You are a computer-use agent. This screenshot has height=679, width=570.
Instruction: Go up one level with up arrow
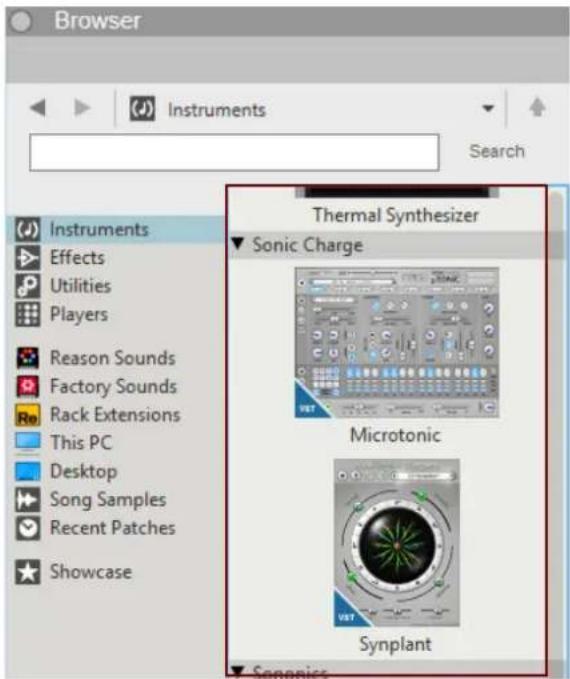click(538, 107)
